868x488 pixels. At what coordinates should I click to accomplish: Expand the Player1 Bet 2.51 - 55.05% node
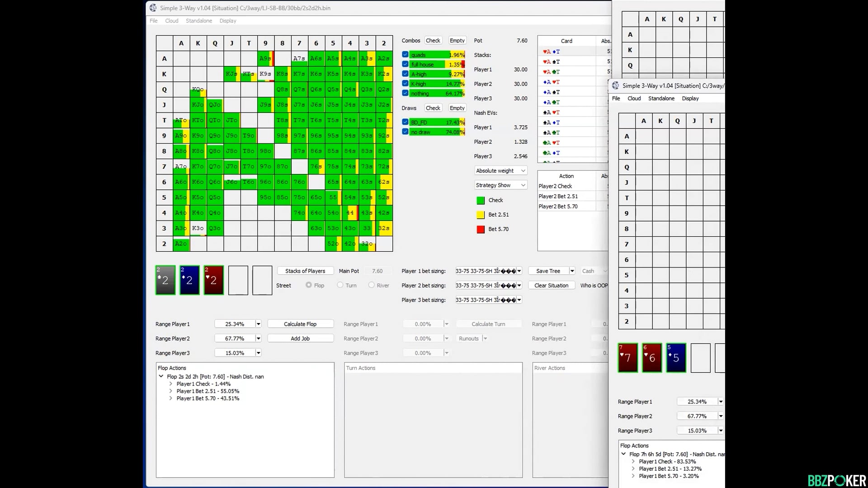170,391
